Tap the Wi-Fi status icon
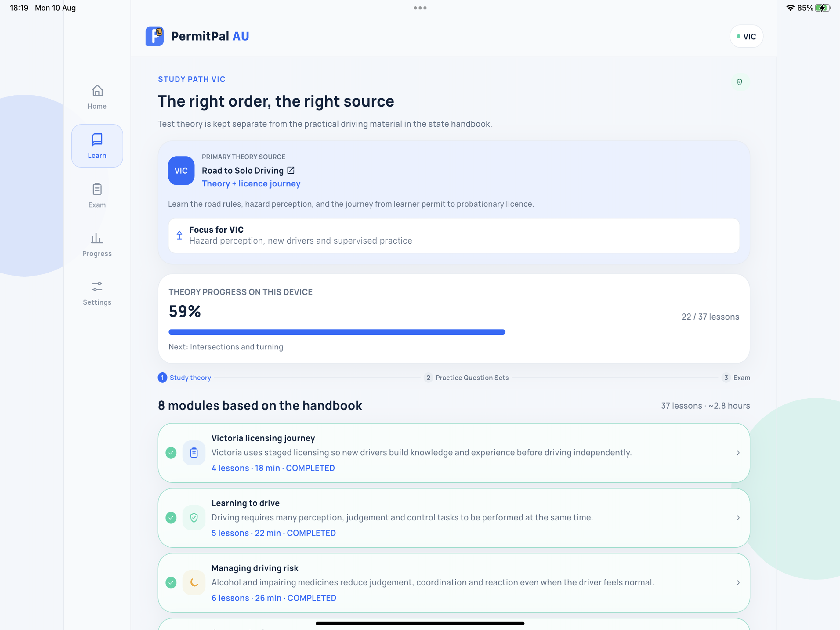 790,8
